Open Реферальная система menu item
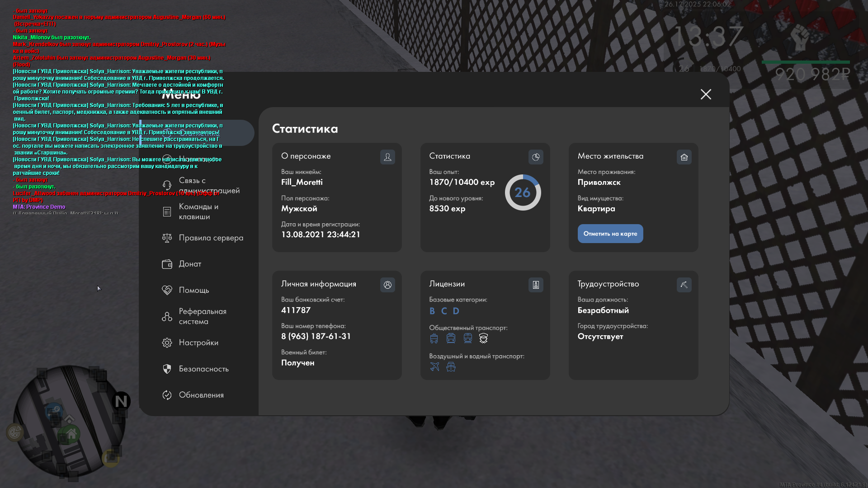Image resolution: width=868 pixels, height=488 pixels. [202, 316]
